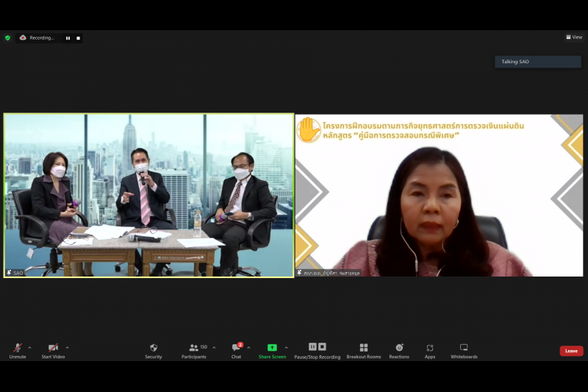Viewport: 588px width, 392px height.
Task: Open Whiteboards
Action: 464,350
